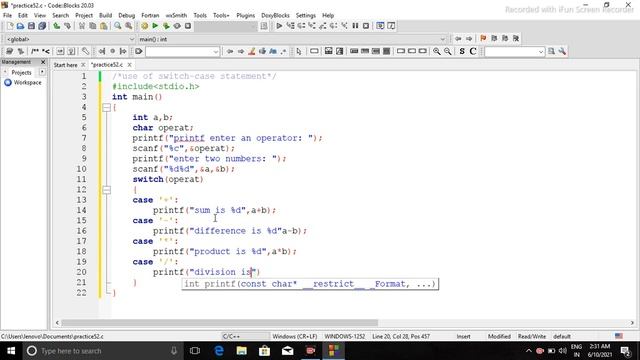Pause the debugger

355,26
